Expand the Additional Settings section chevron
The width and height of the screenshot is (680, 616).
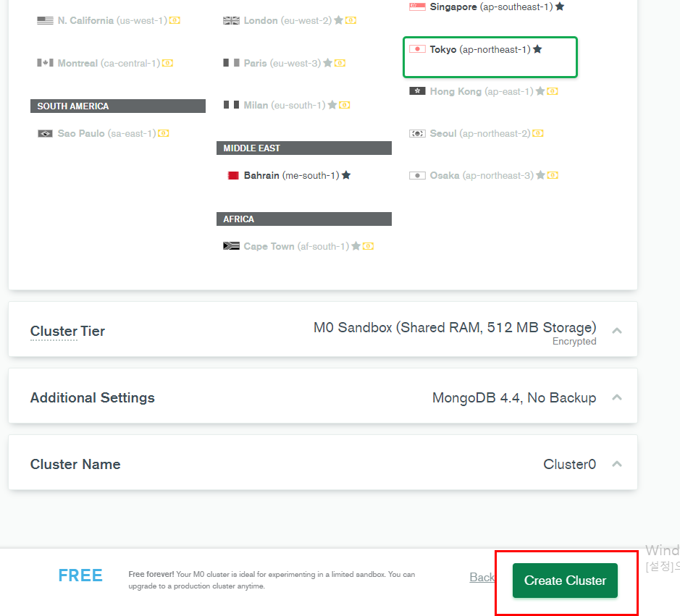(x=617, y=397)
